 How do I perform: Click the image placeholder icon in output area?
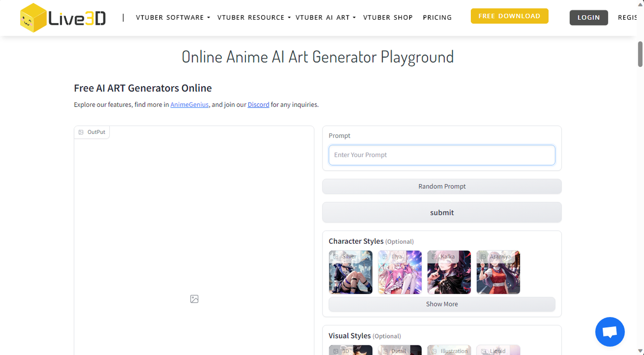[x=194, y=299]
